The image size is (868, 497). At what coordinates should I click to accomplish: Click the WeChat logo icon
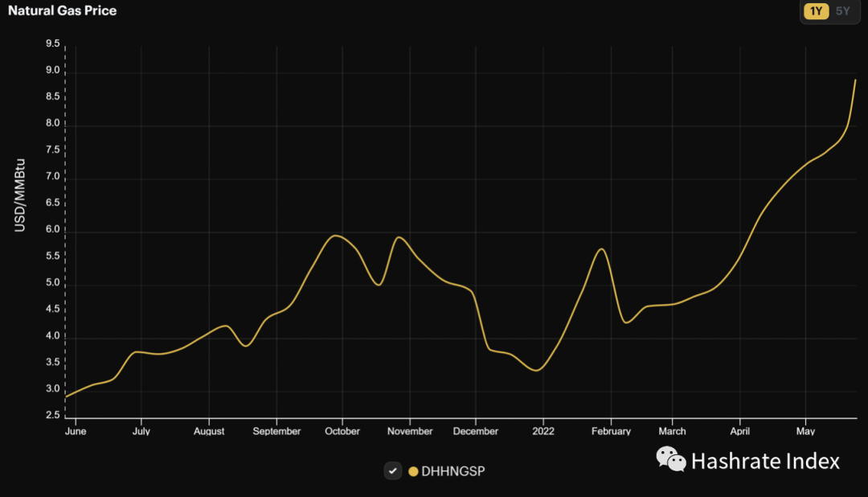click(671, 460)
